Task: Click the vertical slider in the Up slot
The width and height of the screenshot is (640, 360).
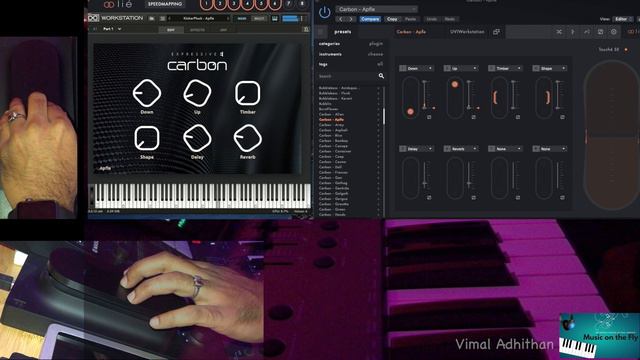Action: [x=469, y=95]
